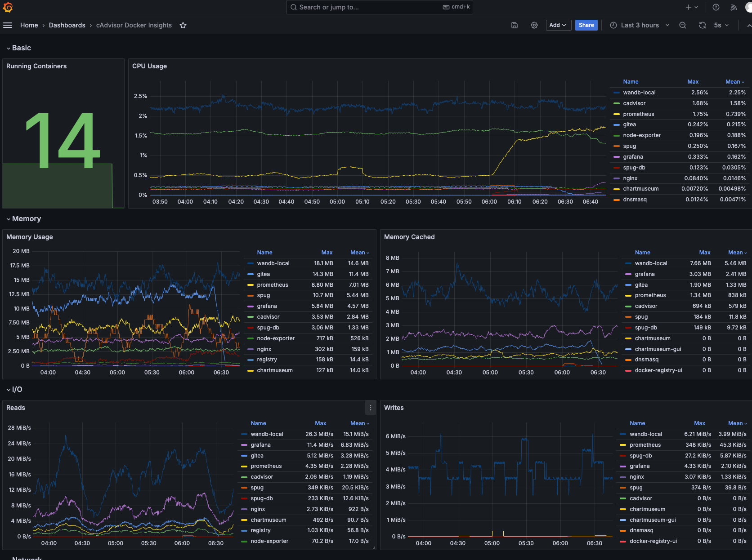Toggle nginx series in Reads legend
The width and height of the screenshot is (752, 560).
(x=258, y=509)
